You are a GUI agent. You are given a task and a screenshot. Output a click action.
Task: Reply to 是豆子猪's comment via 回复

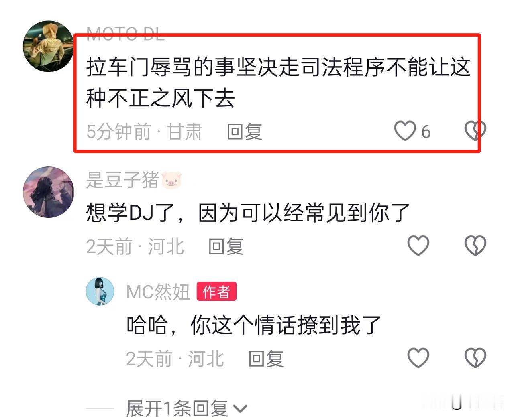(226, 246)
